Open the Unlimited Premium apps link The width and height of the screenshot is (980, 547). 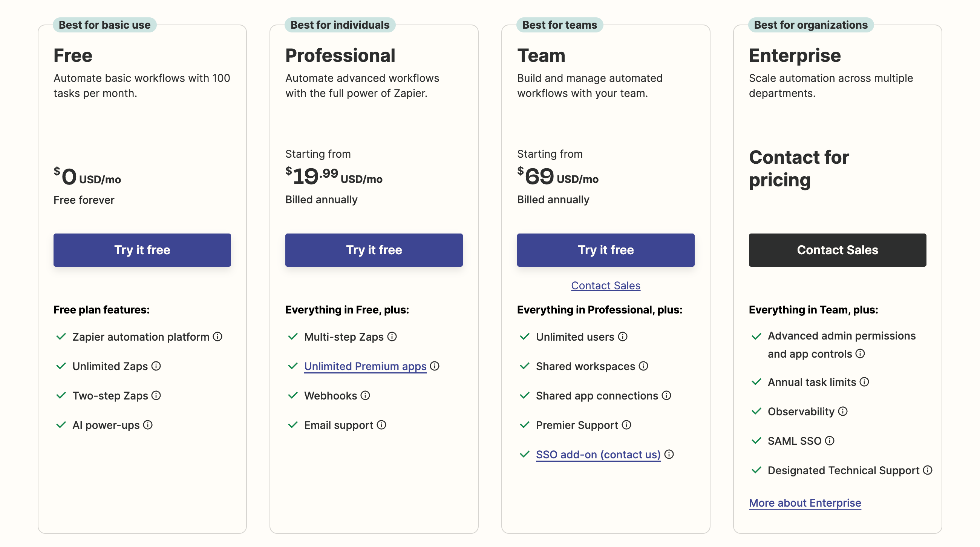[364, 366]
